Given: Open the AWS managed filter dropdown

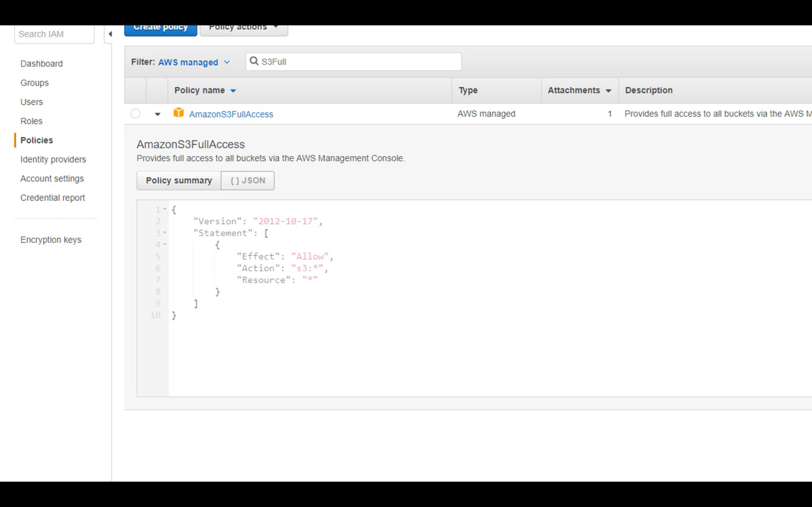Looking at the screenshot, I should click(x=194, y=62).
